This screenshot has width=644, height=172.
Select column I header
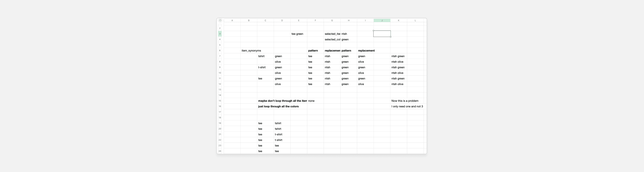tap(365, 21)
